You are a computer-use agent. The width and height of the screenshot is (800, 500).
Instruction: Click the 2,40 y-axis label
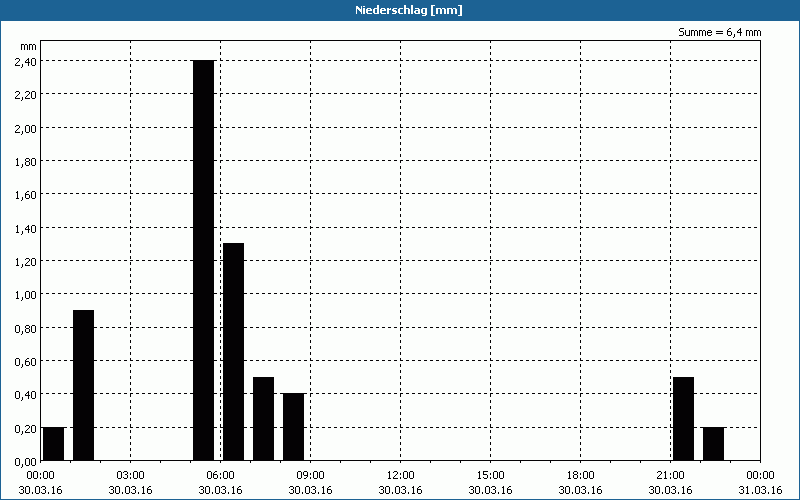click(x=26, y=61)
